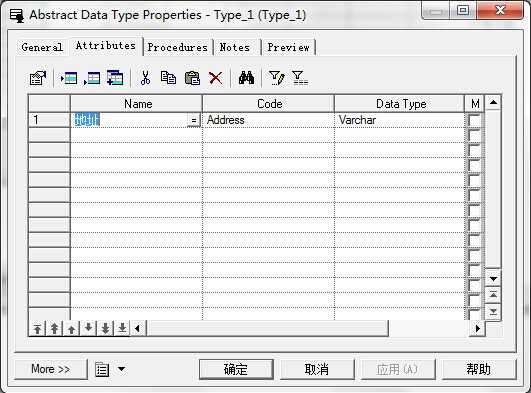Click the Name column header
The width and height of the screenshot is (531, 393).
pos(136,104)
